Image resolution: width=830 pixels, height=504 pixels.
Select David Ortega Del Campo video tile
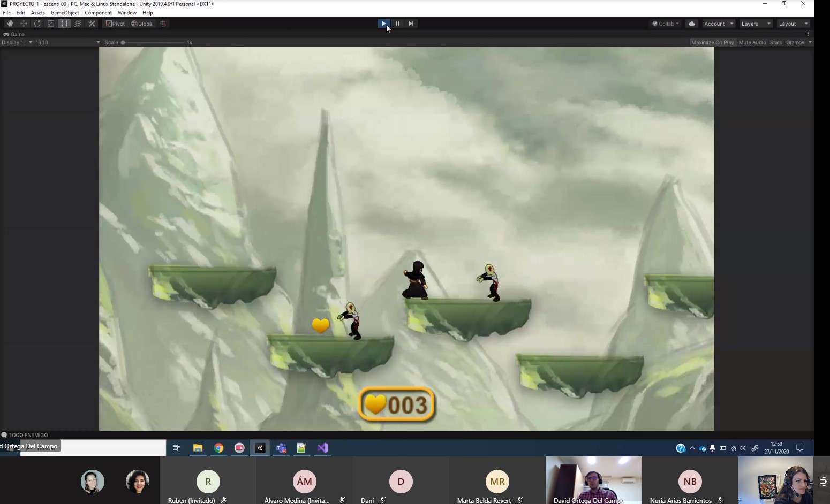coord(594,480)
